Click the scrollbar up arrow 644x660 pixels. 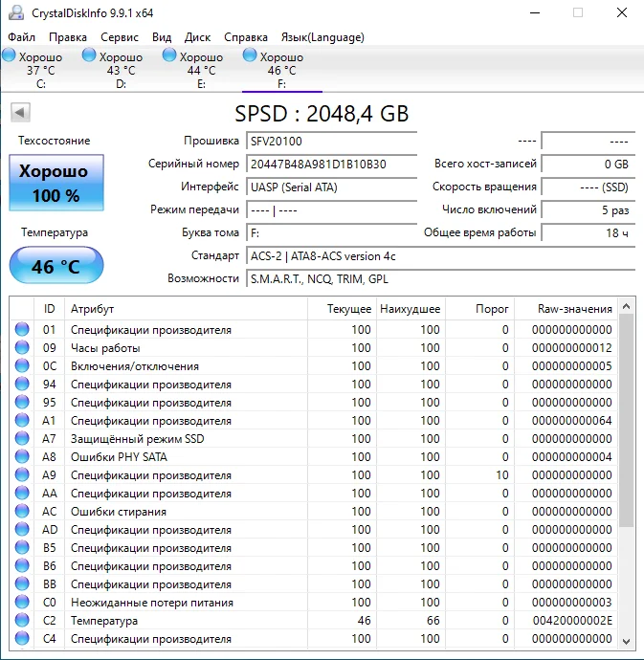tap(627, 307)
